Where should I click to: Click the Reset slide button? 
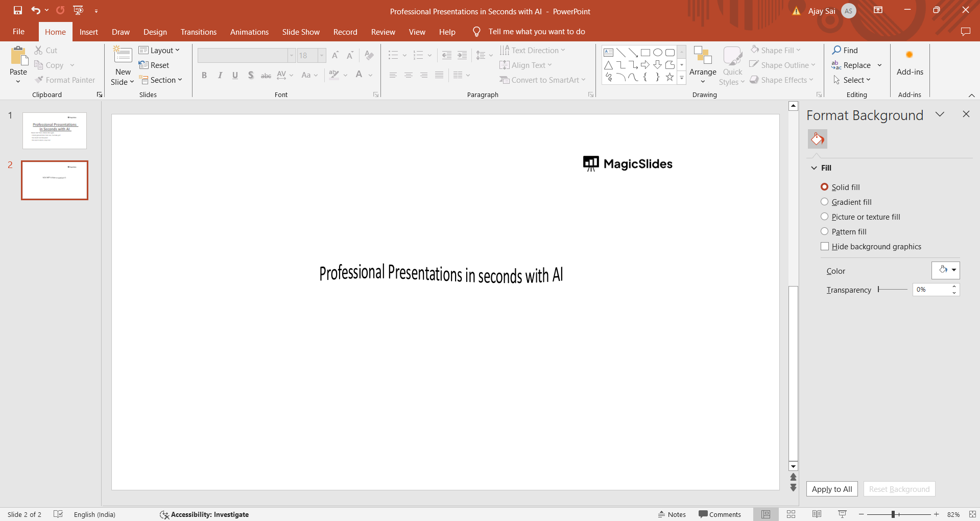tap(154, 65)
